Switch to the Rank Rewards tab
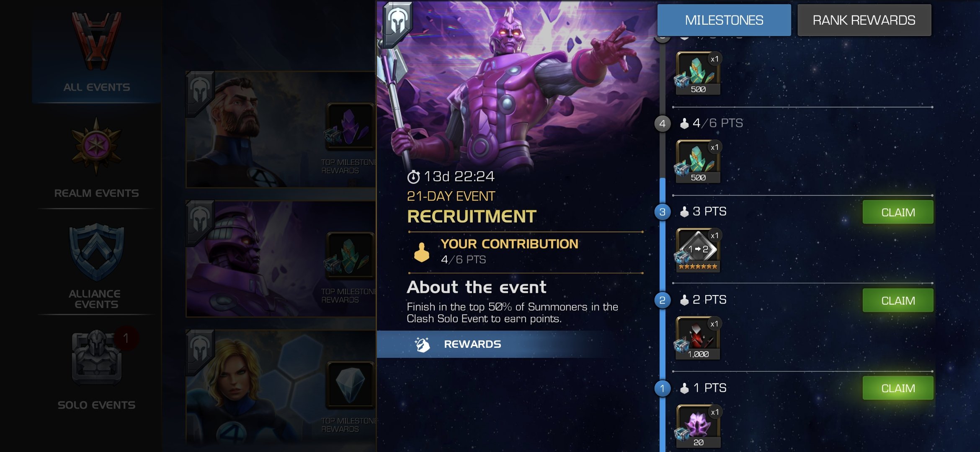This screenshot has width=980, height=452. 864,20
